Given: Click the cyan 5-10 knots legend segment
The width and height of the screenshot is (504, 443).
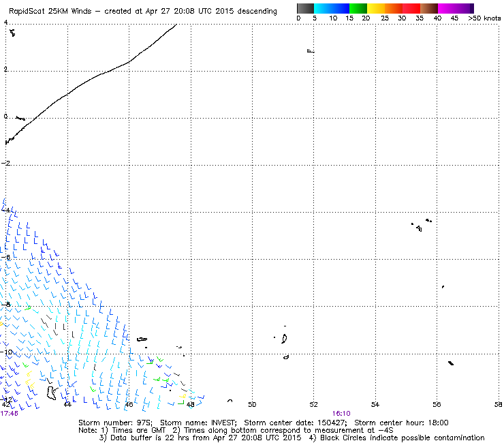Looking at the screenshot, I should click(x=323, y=8).
